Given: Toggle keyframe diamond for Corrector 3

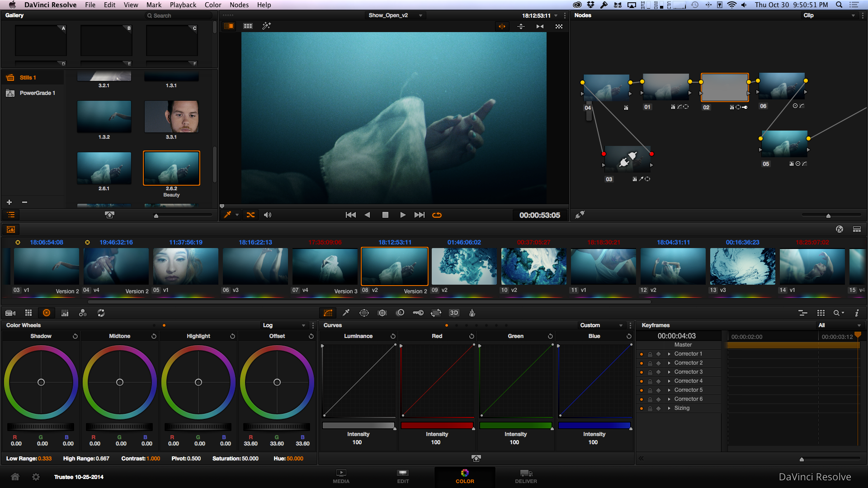Looking at the screenshot, I should point(659,372).
